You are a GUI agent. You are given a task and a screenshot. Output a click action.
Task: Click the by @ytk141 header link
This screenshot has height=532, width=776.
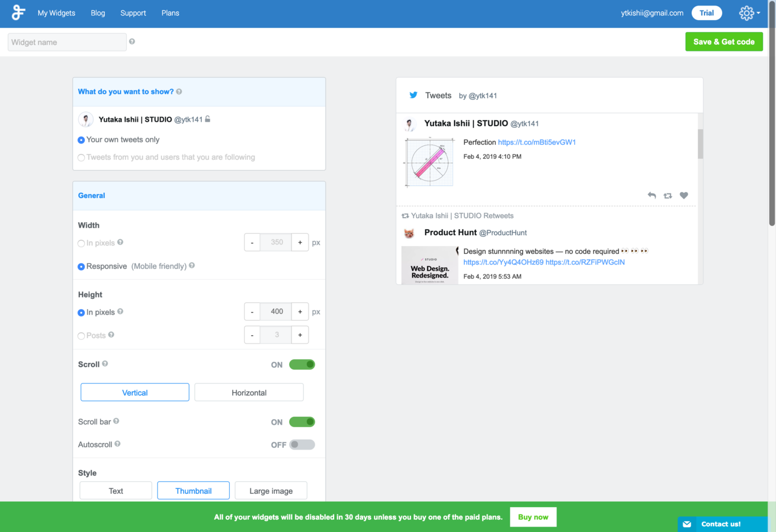click(x=478, y=96)
